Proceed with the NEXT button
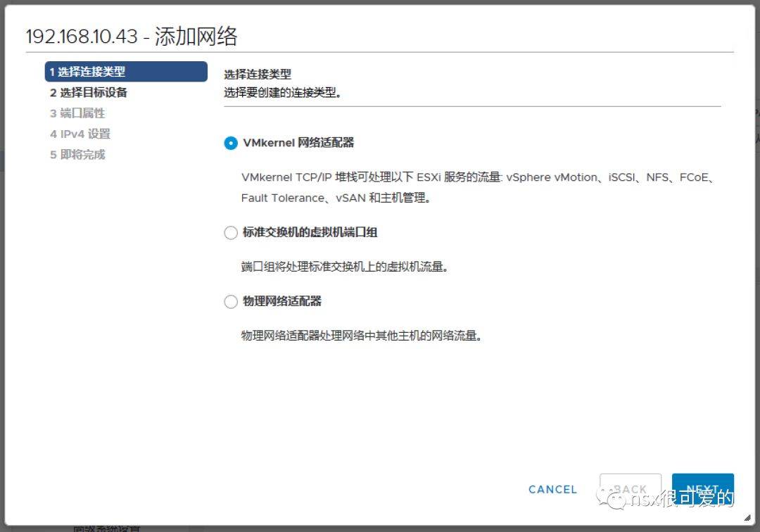 [x=702, y=489]
